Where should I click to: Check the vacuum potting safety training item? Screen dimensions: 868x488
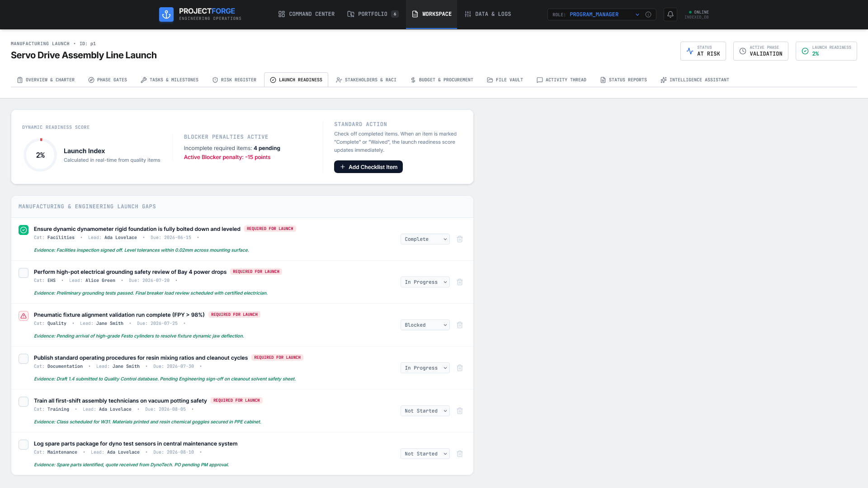pos(24,402)
